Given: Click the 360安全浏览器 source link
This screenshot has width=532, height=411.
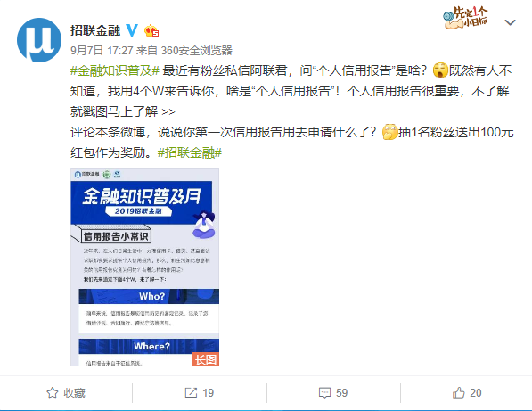Looking at the screenshot, I should coord(196,50).
